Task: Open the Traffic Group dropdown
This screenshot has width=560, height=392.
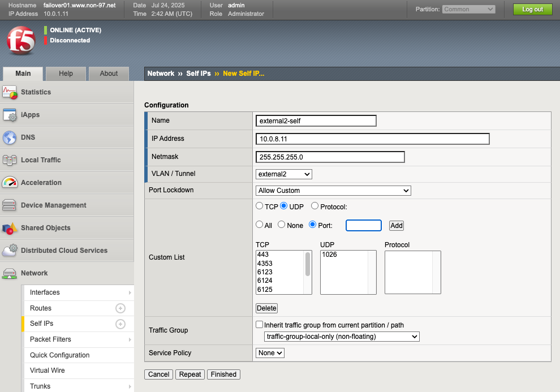Action: coord(342,337)
